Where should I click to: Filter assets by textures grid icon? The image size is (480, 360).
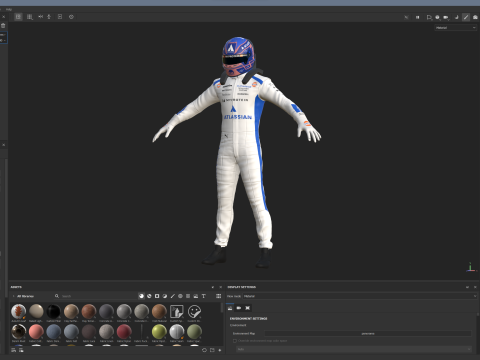[188, 296]
